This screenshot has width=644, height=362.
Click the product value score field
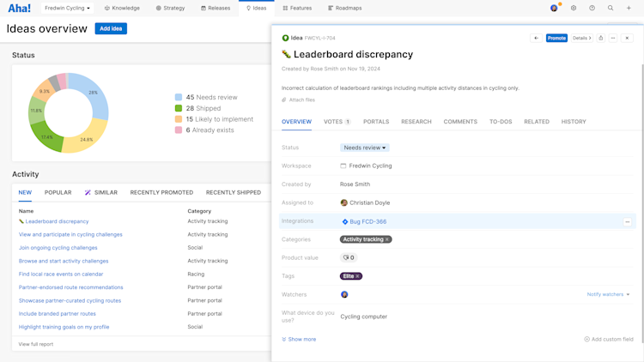click(349, 257)
